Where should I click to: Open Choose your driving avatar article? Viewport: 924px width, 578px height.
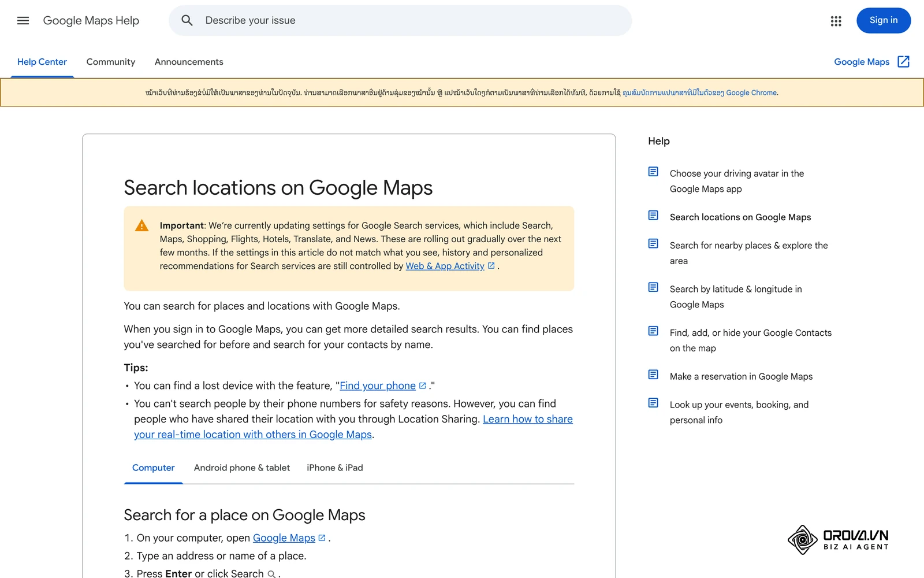[x=737, y=181]
